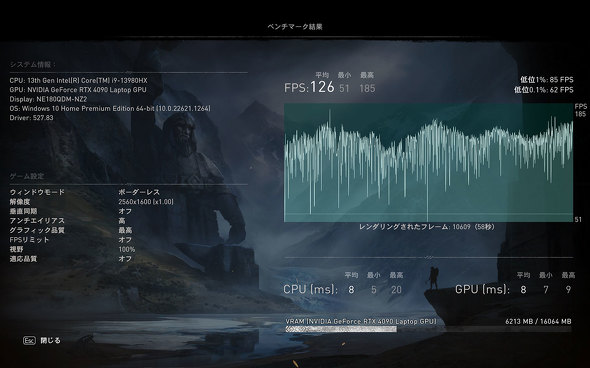This screenshot has height=368, width=590.
Task: Click the 100% field of view value
Action: click(x=127, y=249)
